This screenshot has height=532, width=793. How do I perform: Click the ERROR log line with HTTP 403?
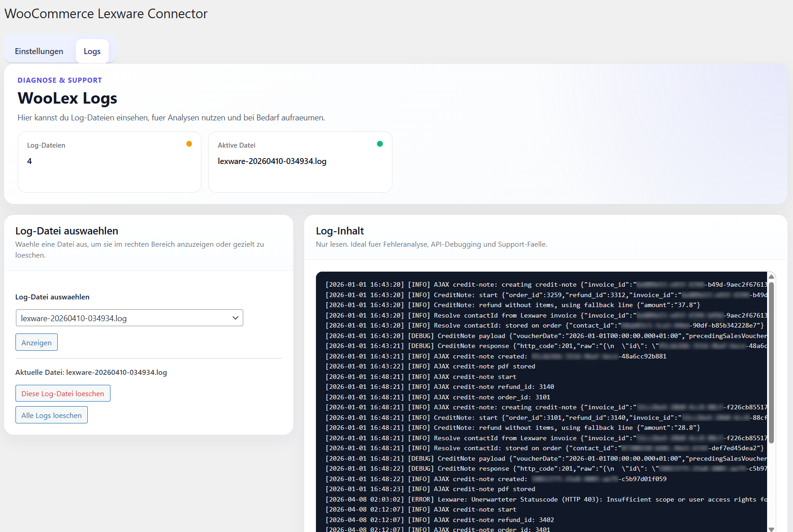546,499
